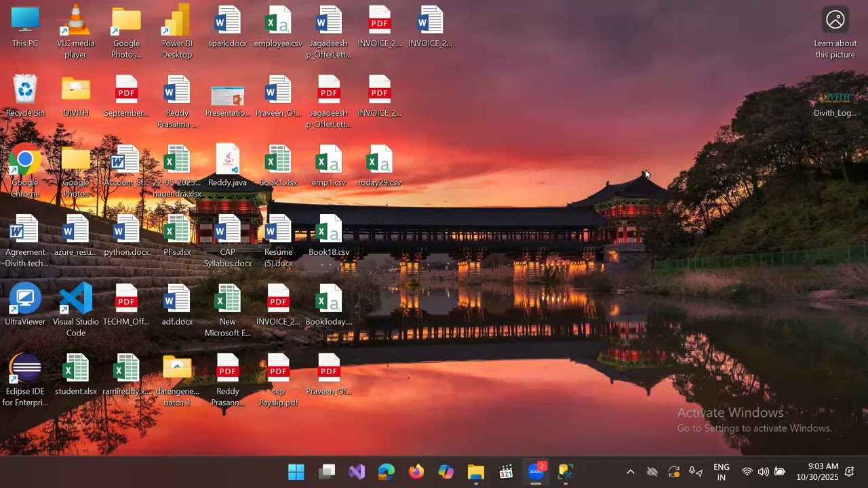Viewport: 868px width, 488px height.
Task: Open Firefox from taskbar
Action: (416, 472)
